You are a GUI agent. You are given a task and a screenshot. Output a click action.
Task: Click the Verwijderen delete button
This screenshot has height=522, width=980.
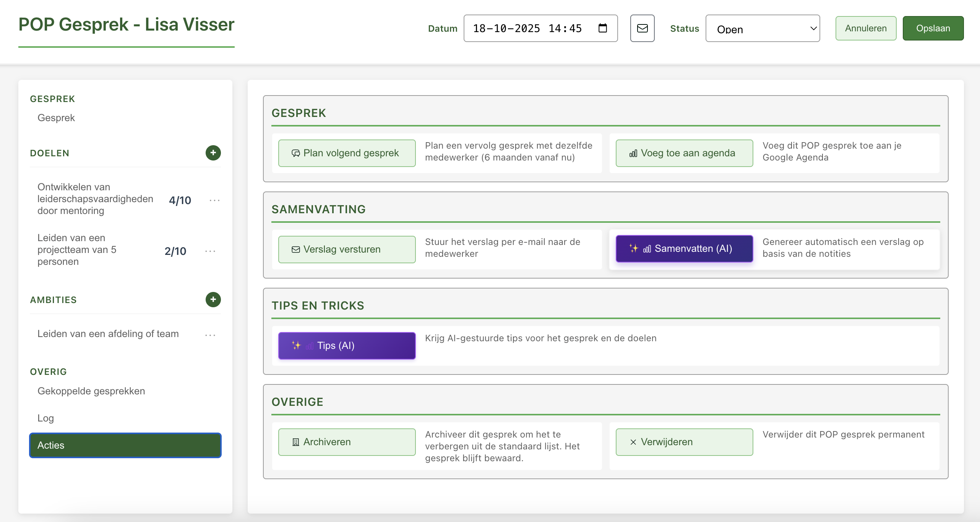tap(684, 442)
